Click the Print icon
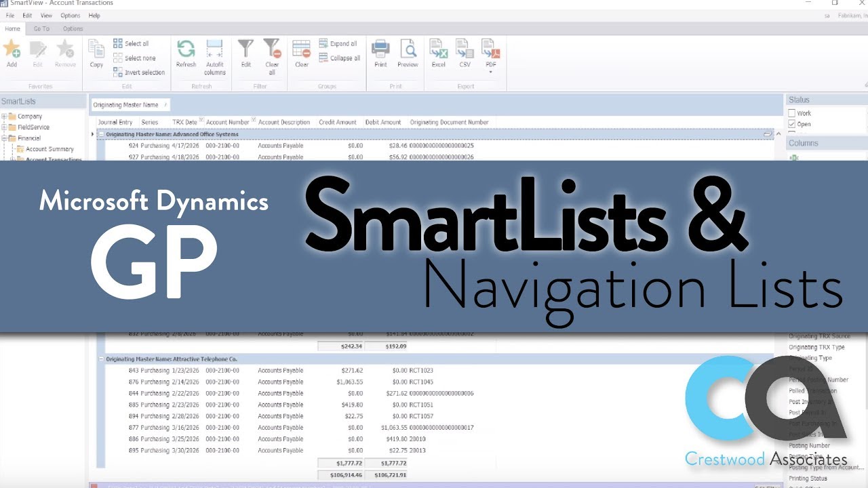This screenshot has height=488, width=868. (x=380, y=54)
